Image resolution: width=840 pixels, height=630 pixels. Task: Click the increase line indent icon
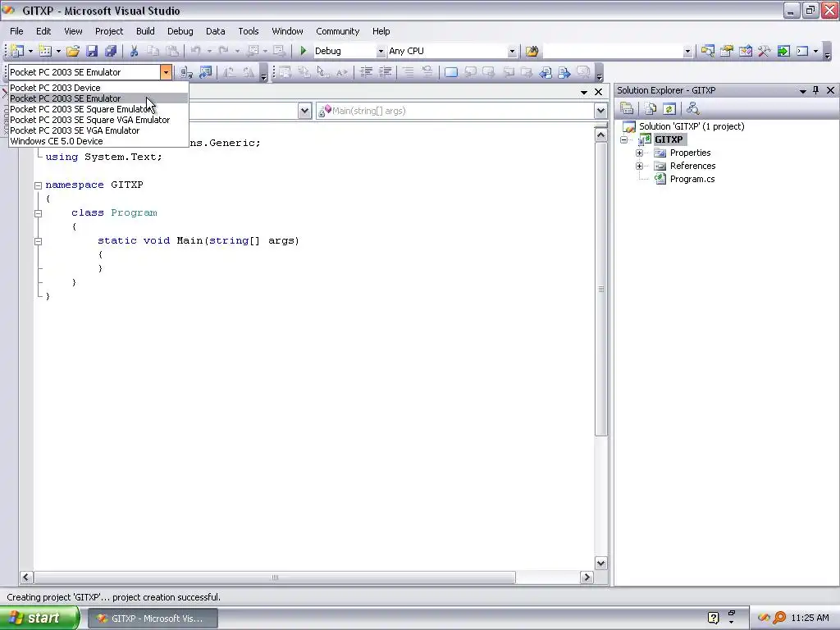(386, 72)
